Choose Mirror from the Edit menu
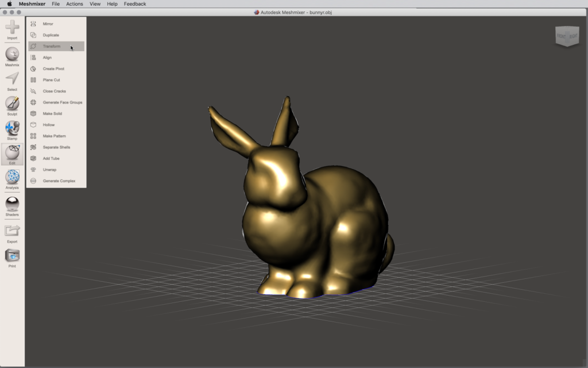 tap(48, 24)
